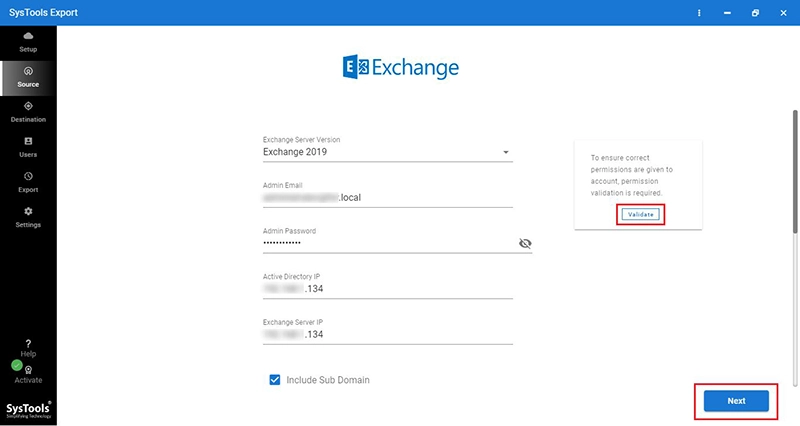The width and height of the screenshot is (800, 426).
Task: Click the Help question mark icon
Action: [28, 344]
